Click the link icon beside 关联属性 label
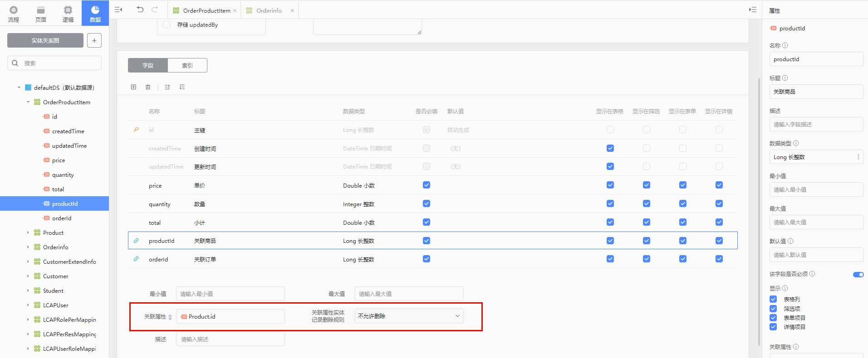This screenshot has width=868, height=358. pyautogui.click(x=170, y=317)
